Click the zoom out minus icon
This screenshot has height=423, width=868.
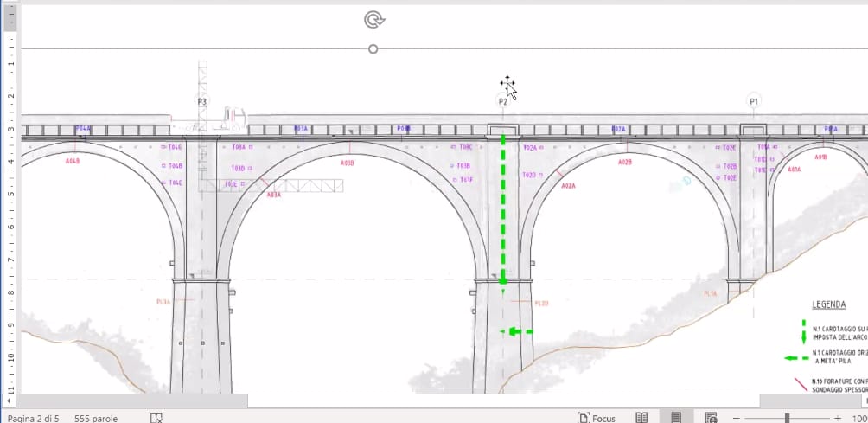(736, 418)
